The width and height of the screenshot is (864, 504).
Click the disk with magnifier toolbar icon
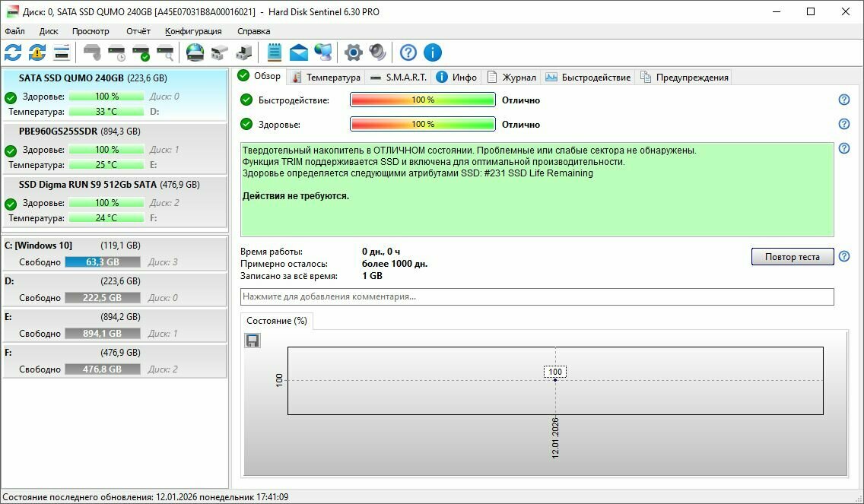pos(165,53)
